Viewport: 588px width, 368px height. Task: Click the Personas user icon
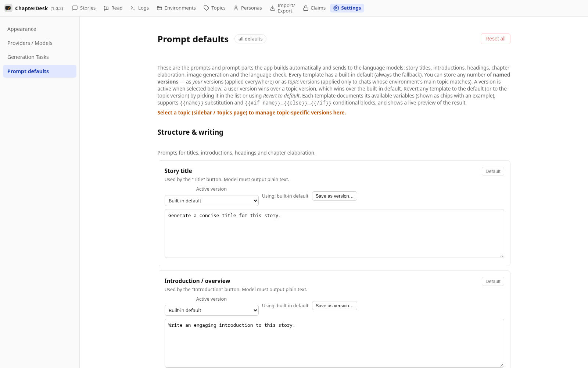tap(236, 8)
